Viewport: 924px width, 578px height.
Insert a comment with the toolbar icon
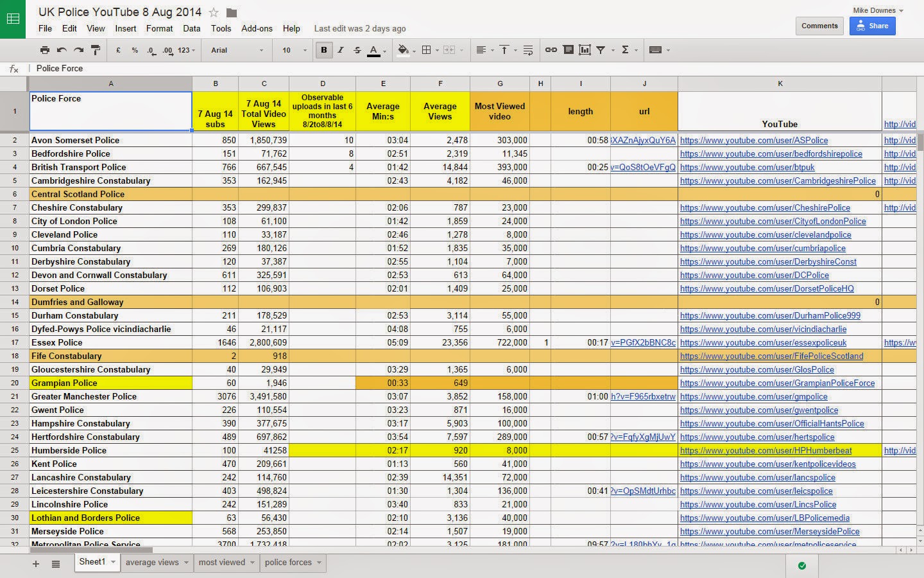(x=568, y=50)
